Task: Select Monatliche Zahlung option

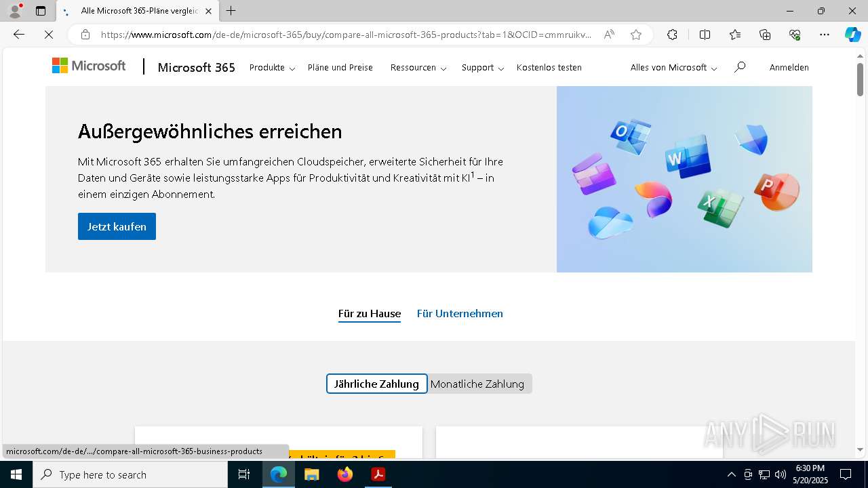Action: click(477, 384)
